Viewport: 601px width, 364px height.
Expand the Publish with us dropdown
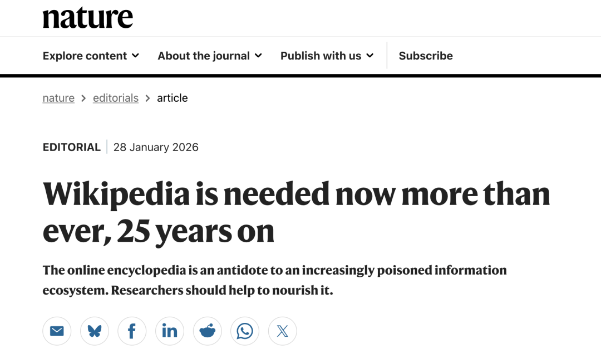click(327, 56)
